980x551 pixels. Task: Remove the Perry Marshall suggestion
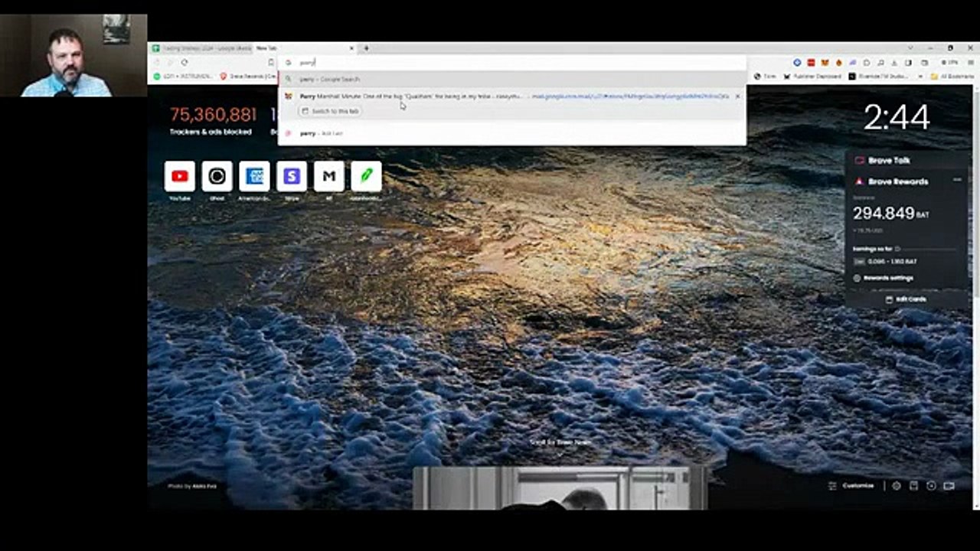pos(737,96)
